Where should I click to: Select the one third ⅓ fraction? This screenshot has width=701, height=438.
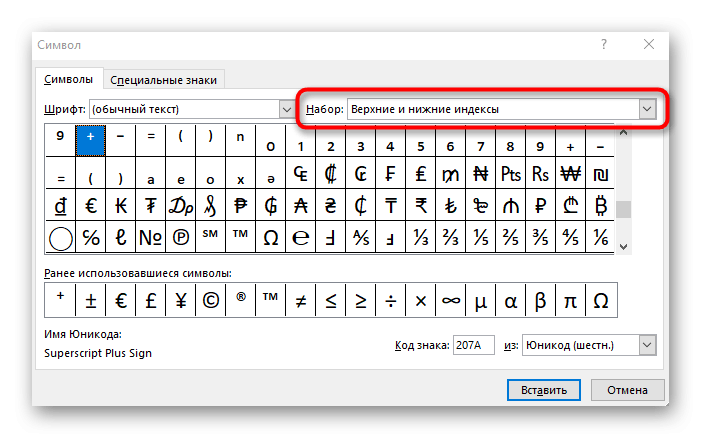(x=420, y=237)
